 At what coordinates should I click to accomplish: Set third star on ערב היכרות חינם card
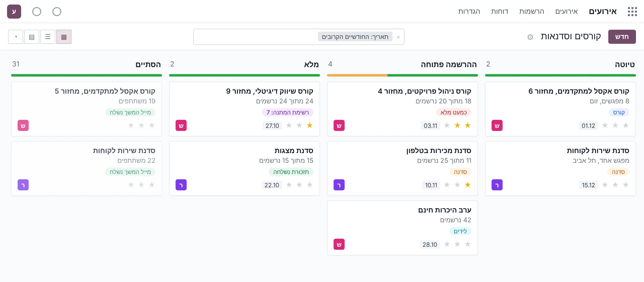[x=447, y=244]
